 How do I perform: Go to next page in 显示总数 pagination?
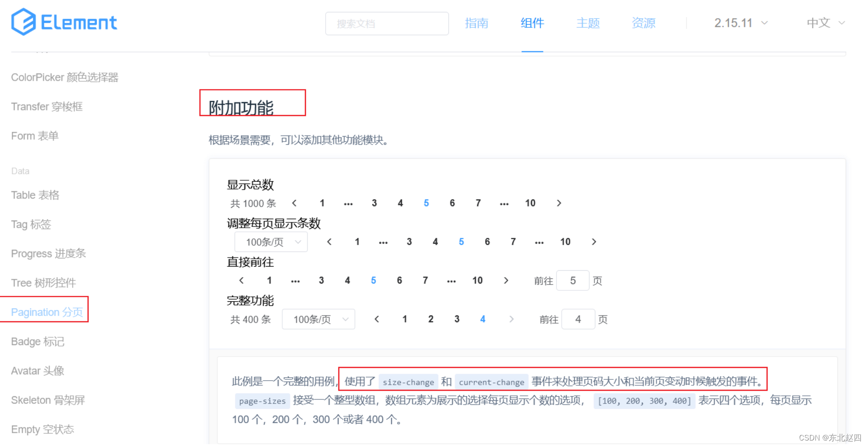pos(559,203)
